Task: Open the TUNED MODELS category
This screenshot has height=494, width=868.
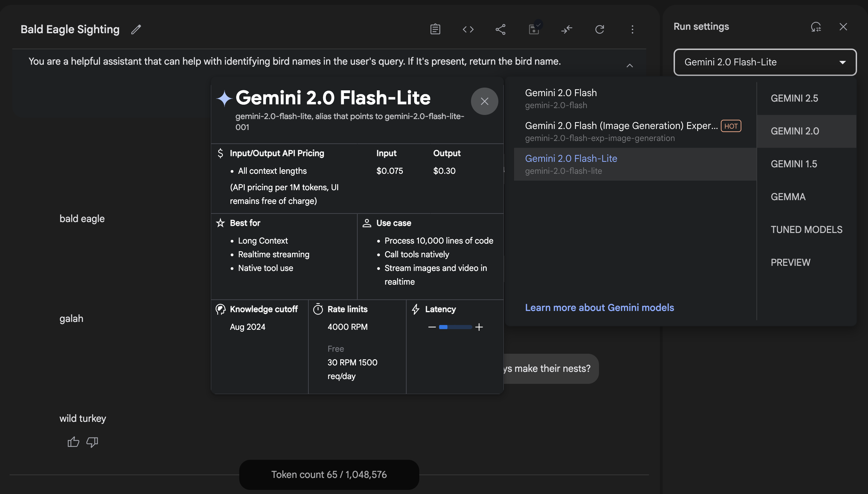Action: tap(806, 230)
